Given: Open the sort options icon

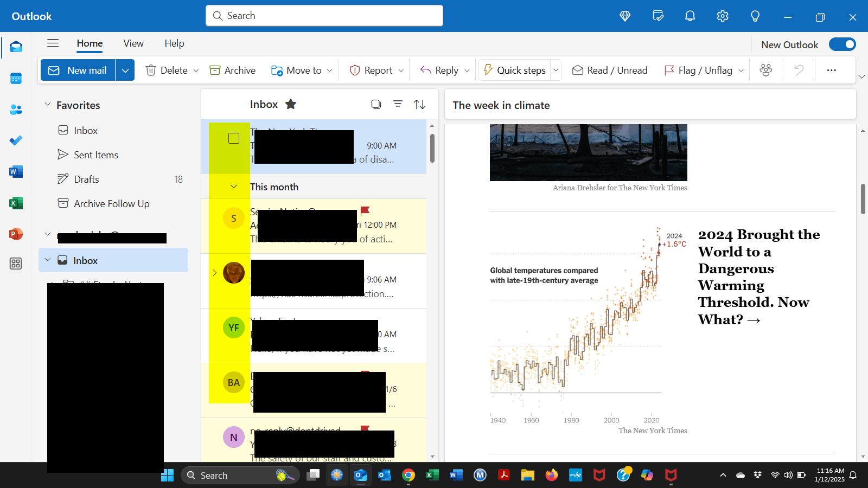Looking at the screenshot, I should 419,104.
